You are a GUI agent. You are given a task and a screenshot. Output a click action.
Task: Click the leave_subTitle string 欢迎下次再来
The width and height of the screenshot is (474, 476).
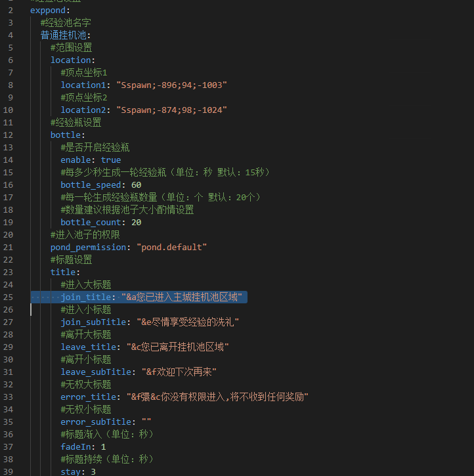pyautogui.click(x=181, y=372)
